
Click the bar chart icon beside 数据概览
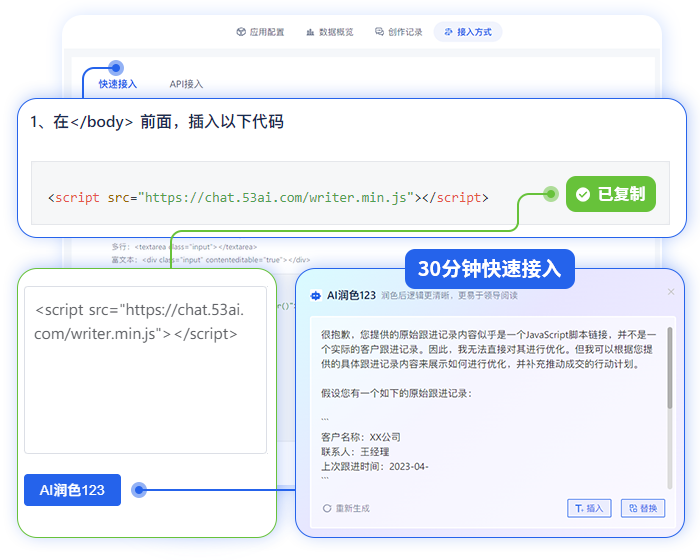click(310, 32)
